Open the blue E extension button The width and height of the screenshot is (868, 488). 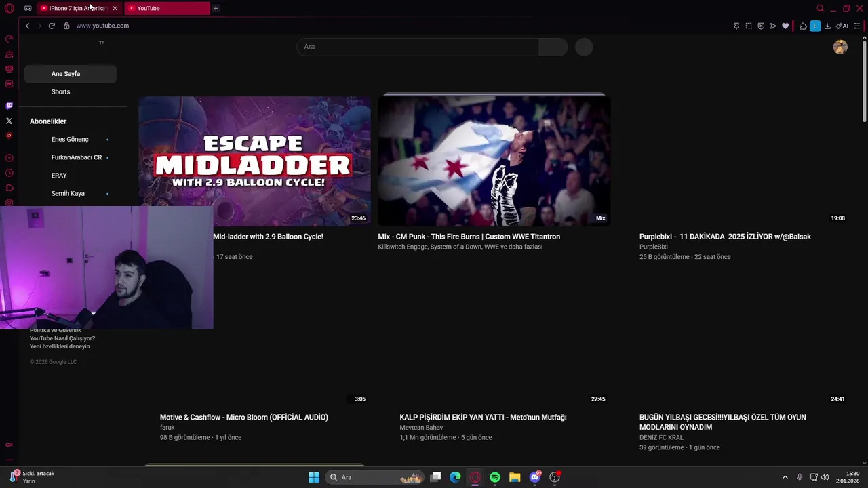coord(815,26)
